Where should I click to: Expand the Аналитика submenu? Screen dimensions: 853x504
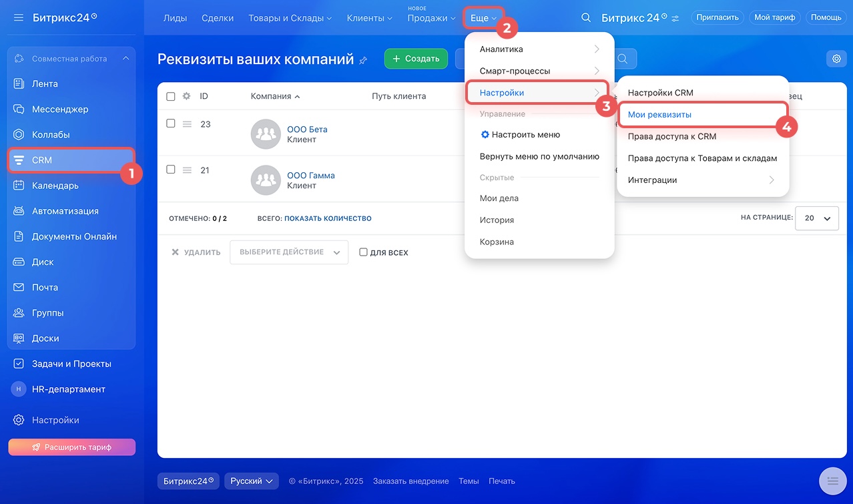(x=539, y=49)
